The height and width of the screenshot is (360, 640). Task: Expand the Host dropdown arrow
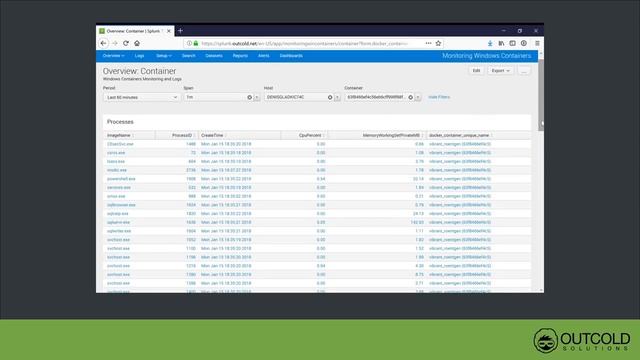tap(338, 98)
